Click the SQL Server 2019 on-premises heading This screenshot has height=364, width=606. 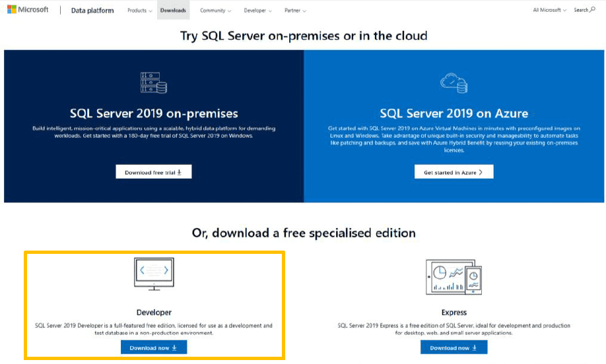[154, 113]
